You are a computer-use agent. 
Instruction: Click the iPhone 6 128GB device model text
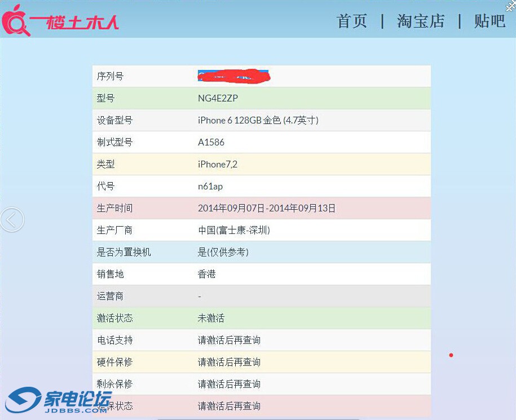(x=258, y=120)
